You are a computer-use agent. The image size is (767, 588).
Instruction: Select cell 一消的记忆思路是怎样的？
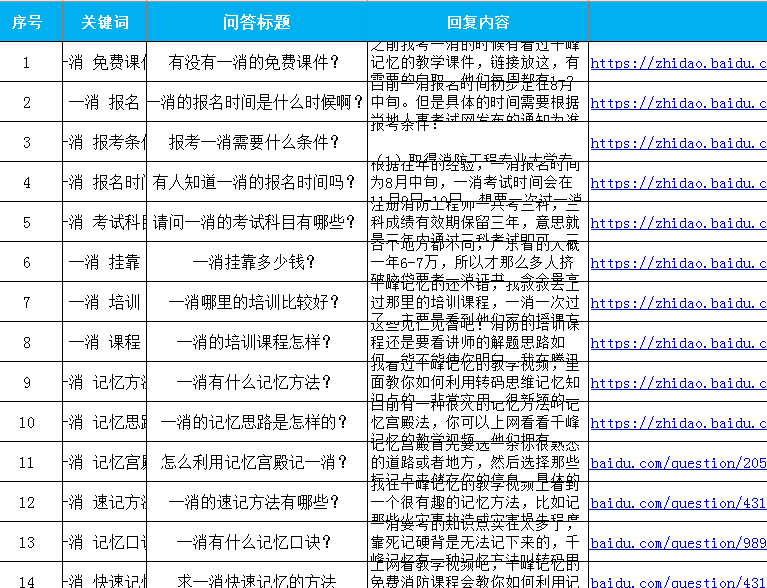[257, 422]
